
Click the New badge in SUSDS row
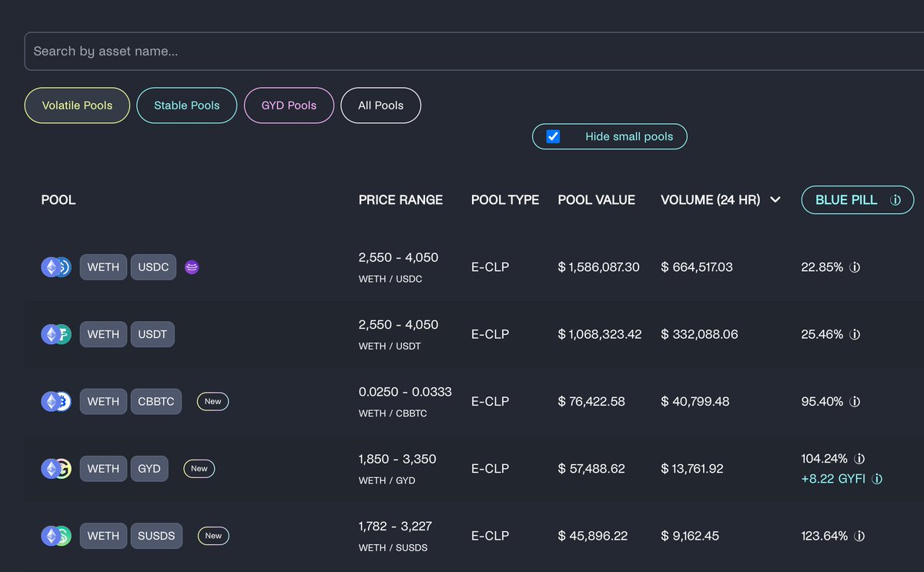213,536
